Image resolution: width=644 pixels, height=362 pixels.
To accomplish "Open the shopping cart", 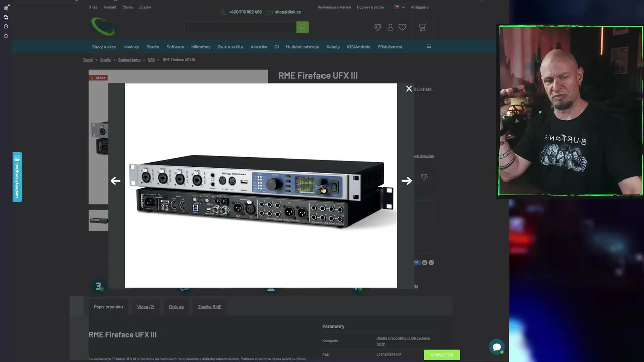I will [x=422, y=27].
